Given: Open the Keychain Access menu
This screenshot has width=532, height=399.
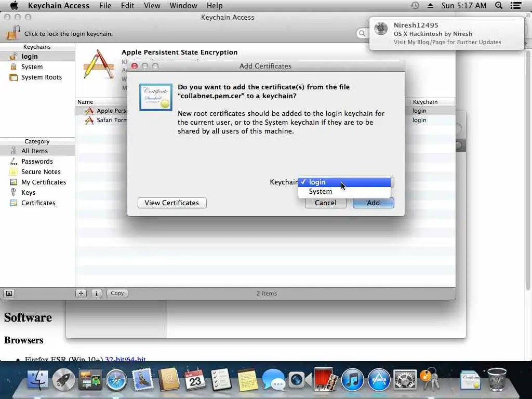Looking at the screenshot, I should (58, 5).
